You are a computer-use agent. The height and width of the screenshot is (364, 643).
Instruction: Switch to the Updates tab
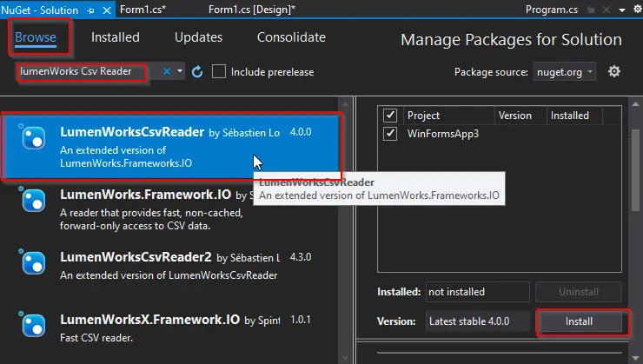(x=198, y=37)
